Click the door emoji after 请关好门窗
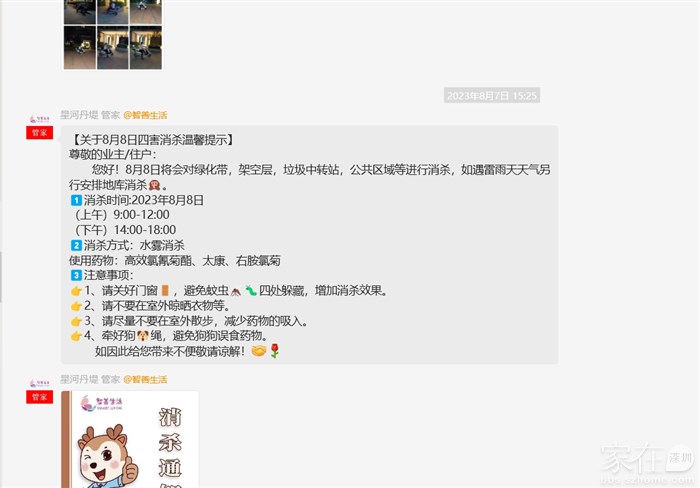This screenshot has height=488, width=700. pyautogui.click(x=165, y=291)
